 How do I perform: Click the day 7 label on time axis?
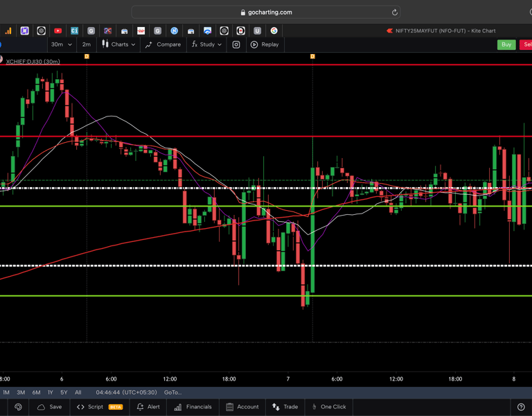click(288, 379)
